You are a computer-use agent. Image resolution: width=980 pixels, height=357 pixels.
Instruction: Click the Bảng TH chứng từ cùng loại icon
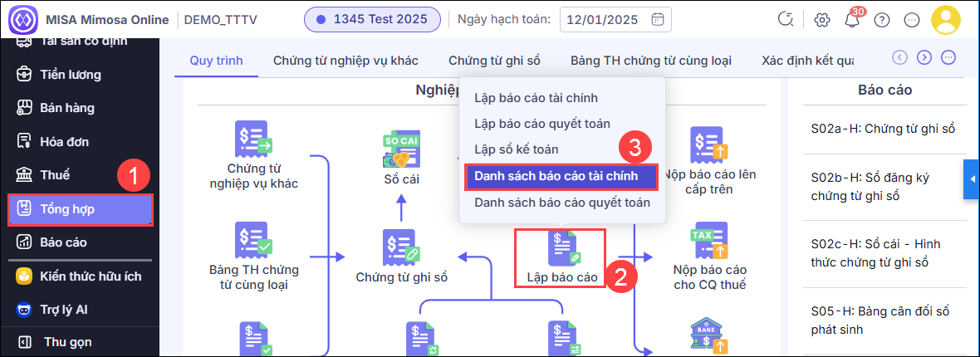pyautogui.click(x=253, y=241)
